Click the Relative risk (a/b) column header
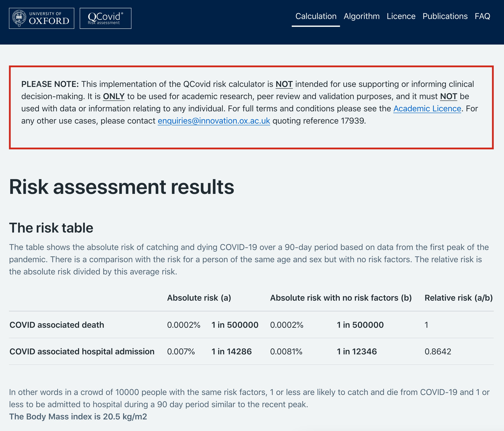The width and height of the screenshot is (504, 431). coord(458,298)
